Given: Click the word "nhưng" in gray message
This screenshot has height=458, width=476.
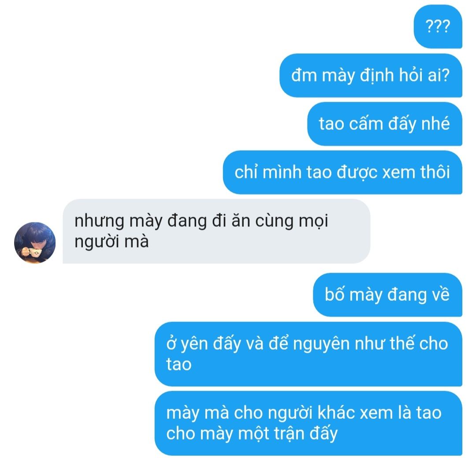Looking at the screenshot, I should 99,222.
